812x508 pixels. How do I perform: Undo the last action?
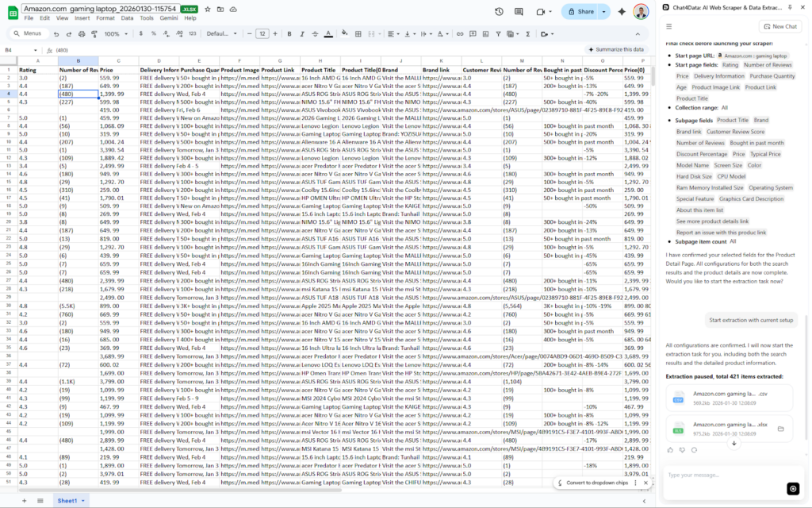click(56, 33)
